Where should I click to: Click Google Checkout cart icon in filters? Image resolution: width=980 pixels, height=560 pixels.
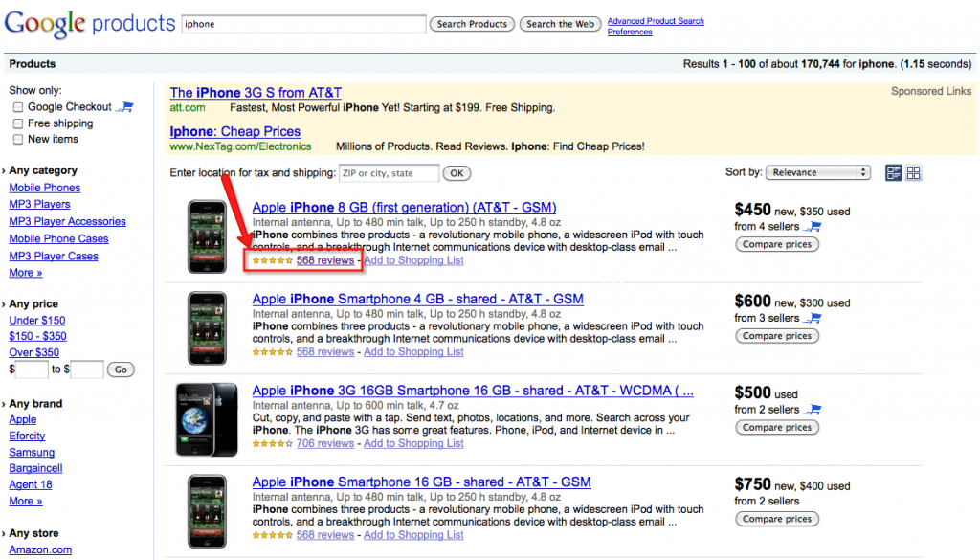[x=125, y=107]
